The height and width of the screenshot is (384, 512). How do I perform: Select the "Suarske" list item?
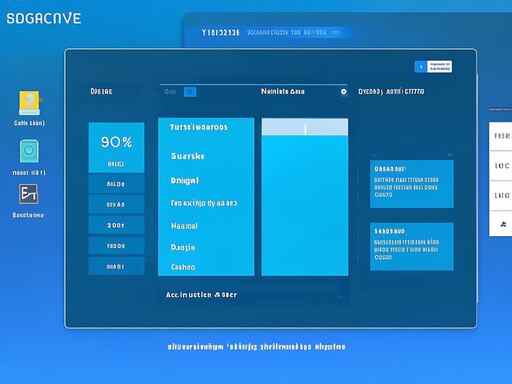(x=187, y=156)
